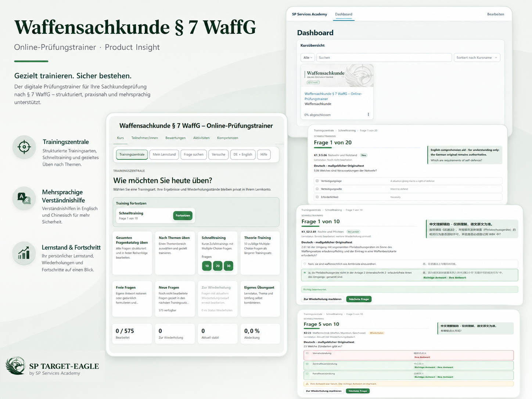Click the 'Wiederholen' badge in Frage 5 von 10

point(377,333)
